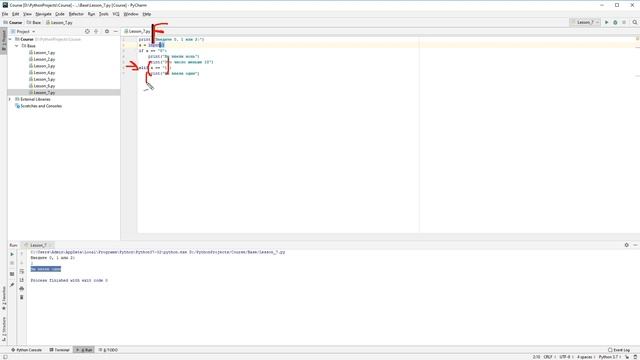
Task: Toggle soft-wrap in Run console
Action: pyautogui.click(x=22, y=271)
